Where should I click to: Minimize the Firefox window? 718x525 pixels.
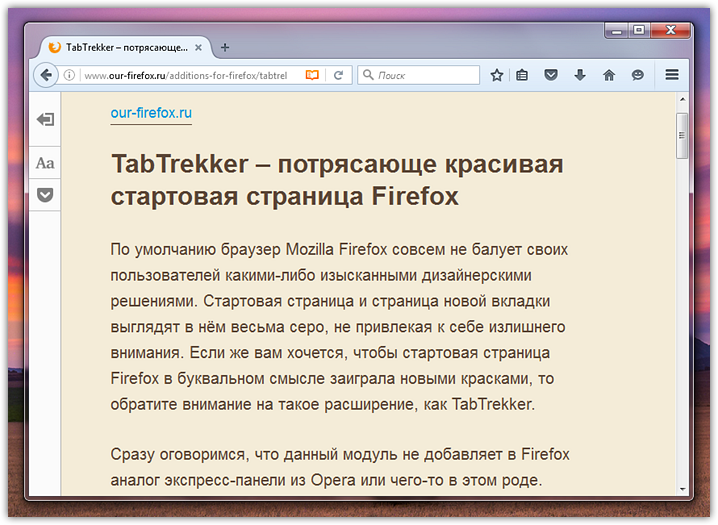pos(617,31)
